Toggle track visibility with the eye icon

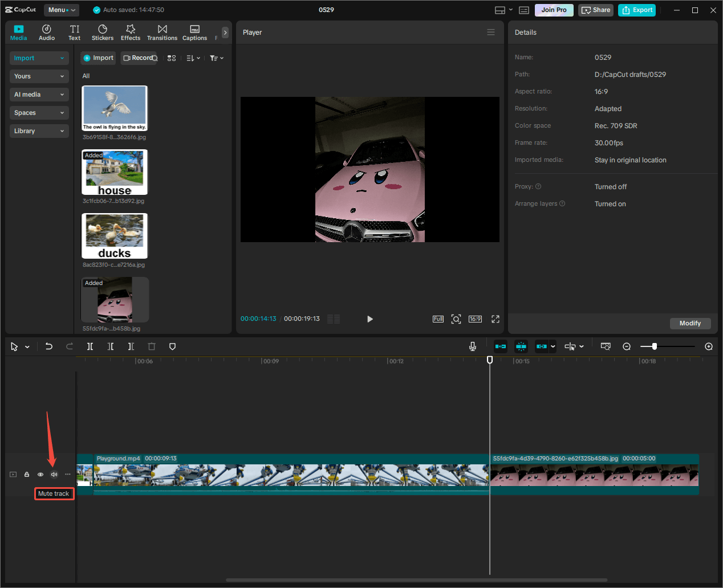40,474
